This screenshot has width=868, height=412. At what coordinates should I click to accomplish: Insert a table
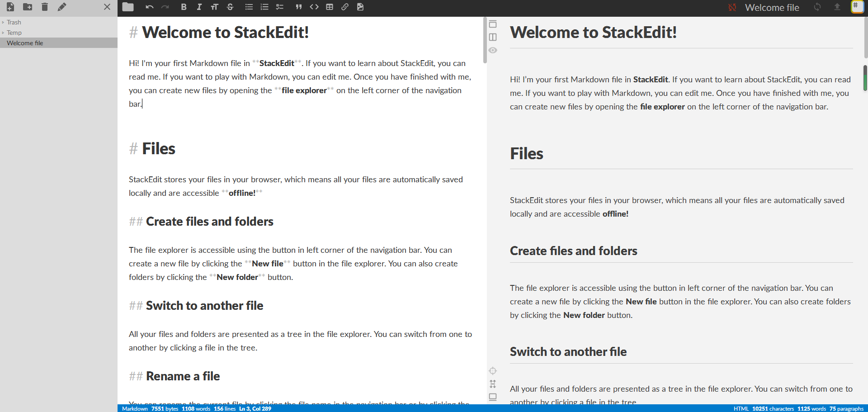point(330,7)
